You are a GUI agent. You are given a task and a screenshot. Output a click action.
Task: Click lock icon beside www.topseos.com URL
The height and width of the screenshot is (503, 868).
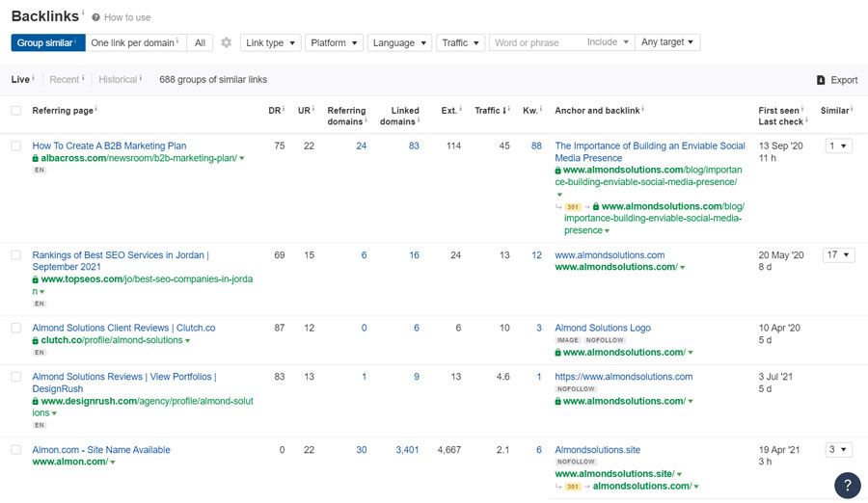point(36,279)
